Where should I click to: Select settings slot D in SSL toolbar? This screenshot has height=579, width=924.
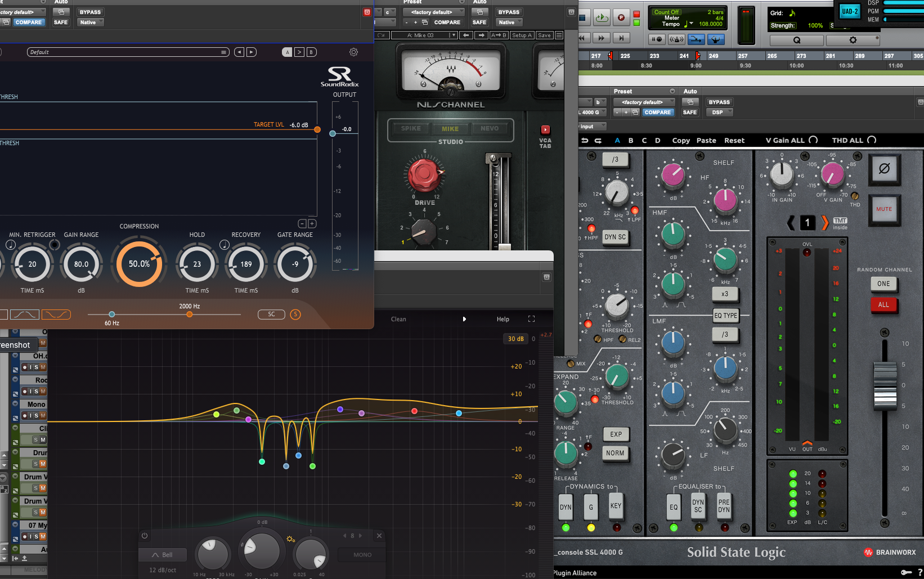point(658,141)
